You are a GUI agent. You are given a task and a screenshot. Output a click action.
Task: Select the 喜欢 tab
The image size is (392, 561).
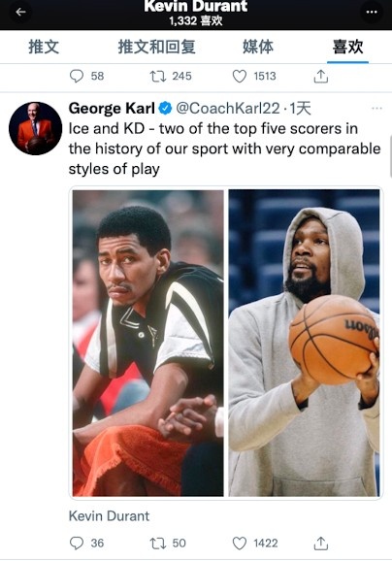click(x=347, y=47)
